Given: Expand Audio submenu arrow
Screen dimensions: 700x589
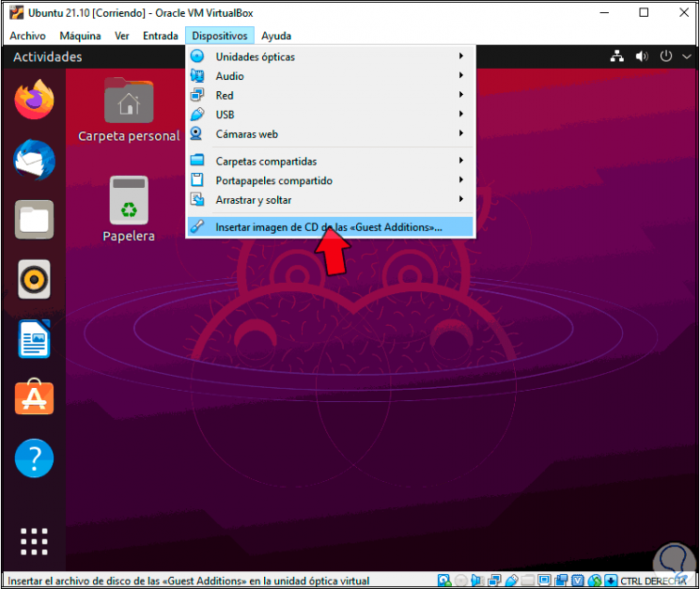Looking at the screenshot, I should click(461, 75).
